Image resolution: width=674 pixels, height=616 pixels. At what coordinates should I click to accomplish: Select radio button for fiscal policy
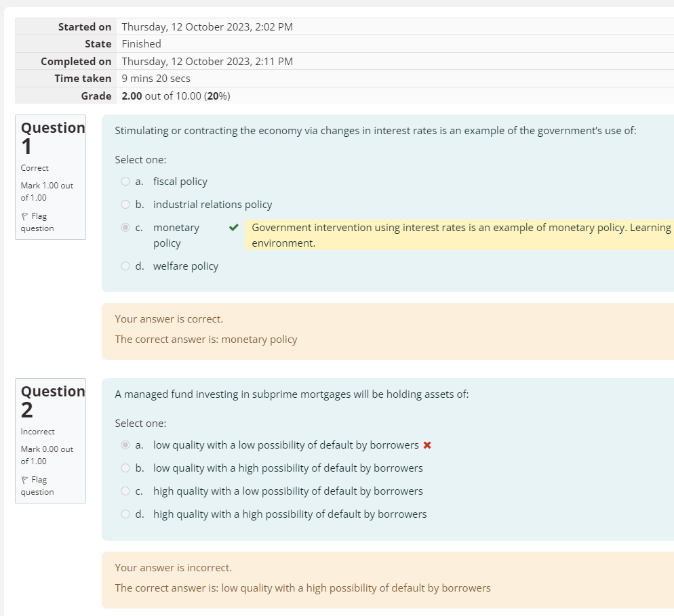(x=125, y=182)
